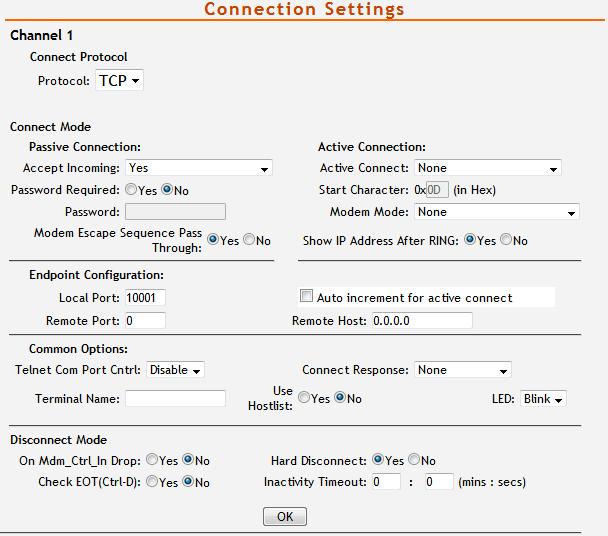Click the Local Port field showing 10001
This screenshot has width=608, height=536.
click(x=145, y=298)
